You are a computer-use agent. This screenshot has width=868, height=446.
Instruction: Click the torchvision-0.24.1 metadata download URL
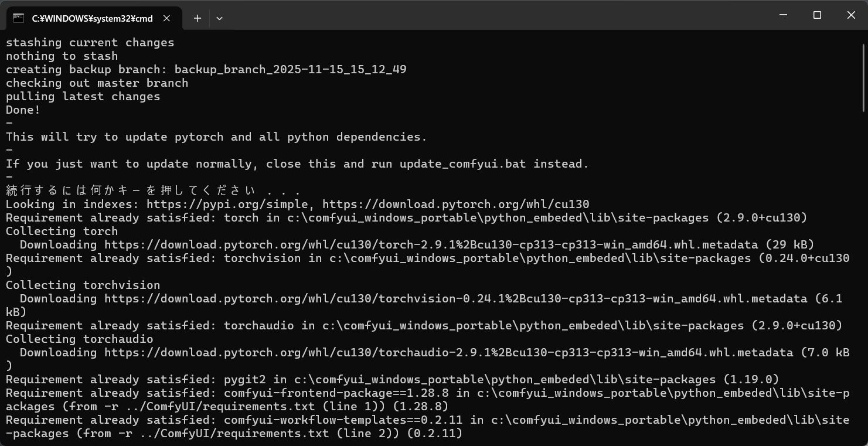[455, 299]
